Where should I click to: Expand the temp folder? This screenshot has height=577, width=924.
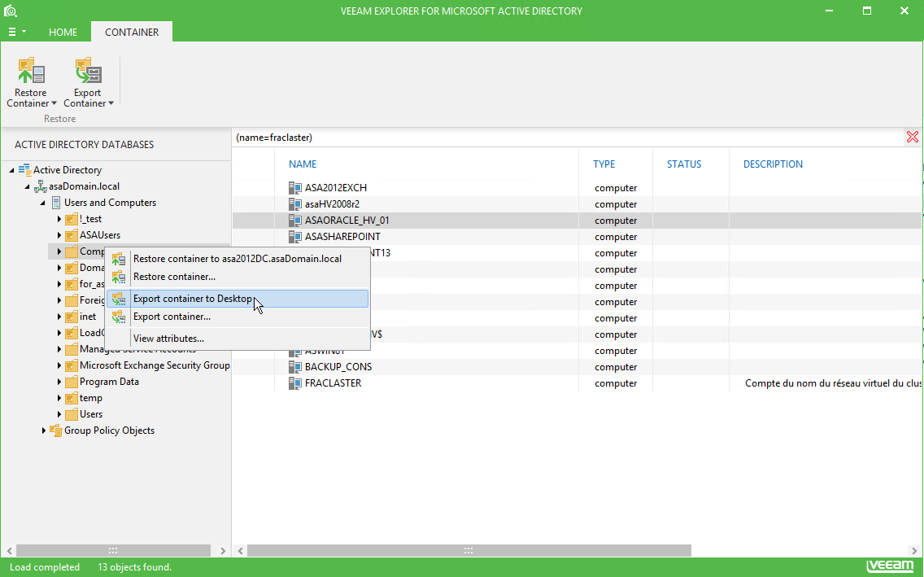[59, 398]
